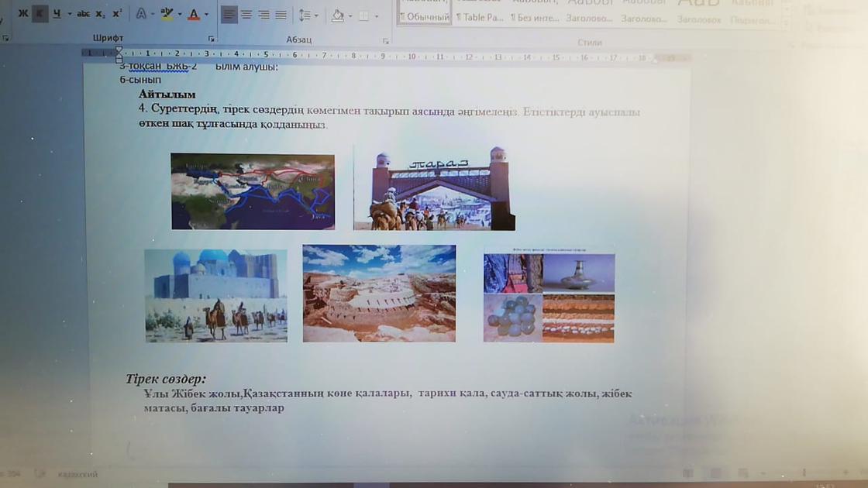This screenshot has height=488, width=868.
Task: Click the Тірек сөздер: label
Action: (x=166, y=379)
